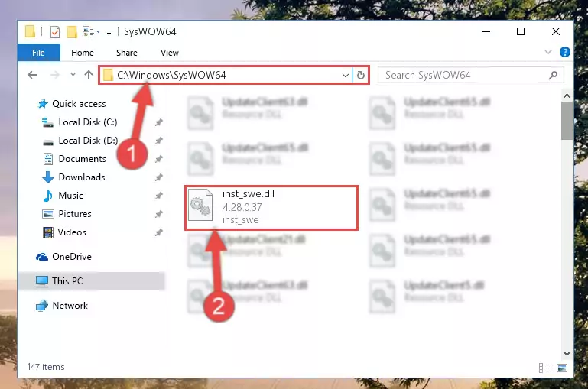Image resolution: width=588 pixels, height=389 pixels.
Task: Click the This PC monitor icon
Action: point(42,281)
